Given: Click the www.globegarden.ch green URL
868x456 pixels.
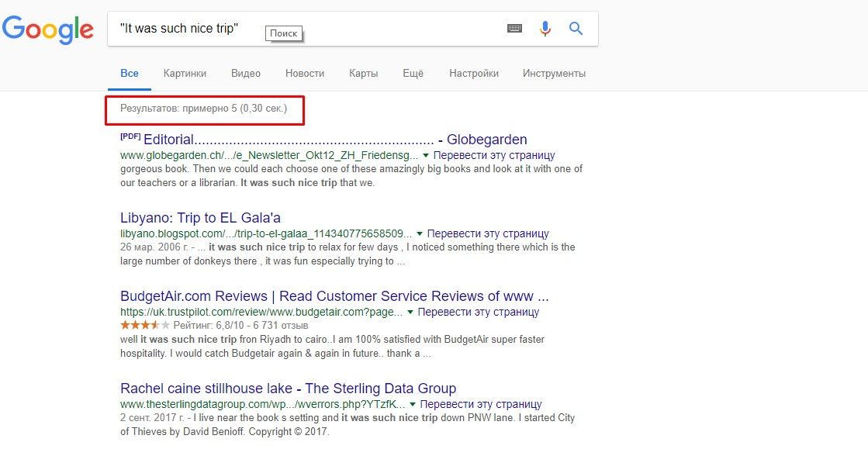Looking at the screenshot, I should tap(269, 156).
